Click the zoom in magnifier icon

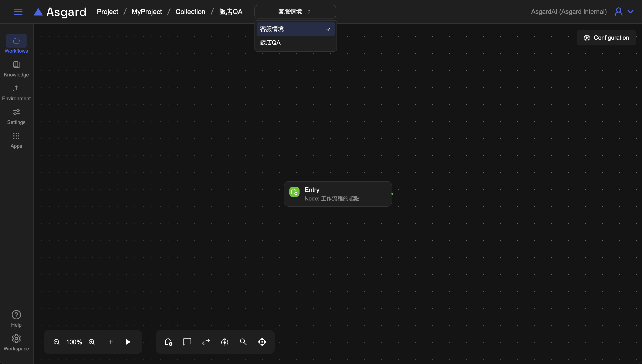click(x=92, y=342)
